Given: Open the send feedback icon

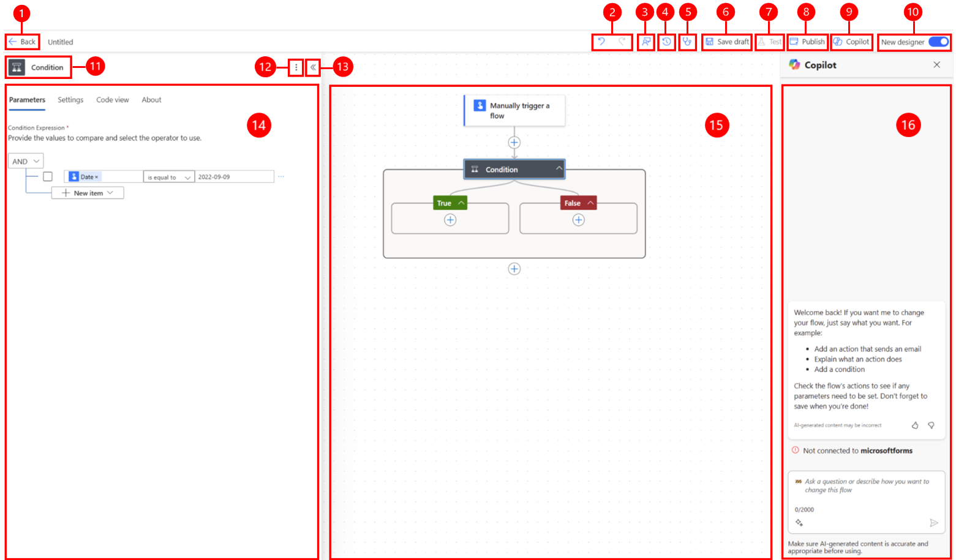Looking at the screenshot, I should [645, 42].
